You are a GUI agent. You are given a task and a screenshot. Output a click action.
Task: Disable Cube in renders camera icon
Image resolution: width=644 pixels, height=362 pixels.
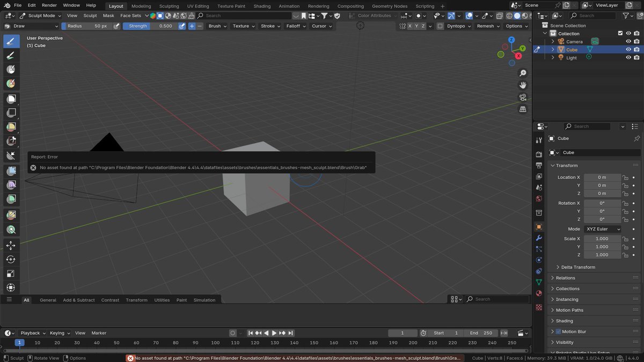636,49
